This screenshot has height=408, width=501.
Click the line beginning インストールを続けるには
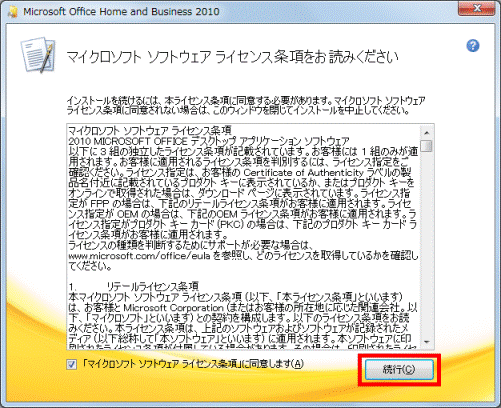(246, 100)
